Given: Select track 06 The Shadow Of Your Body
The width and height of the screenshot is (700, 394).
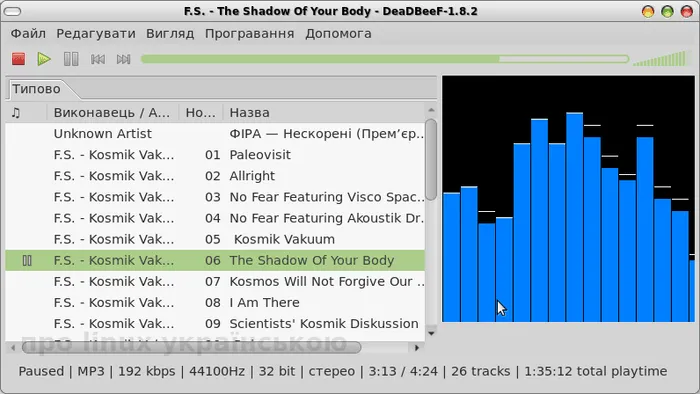Looking at the screenshot, I should point(215,260).
